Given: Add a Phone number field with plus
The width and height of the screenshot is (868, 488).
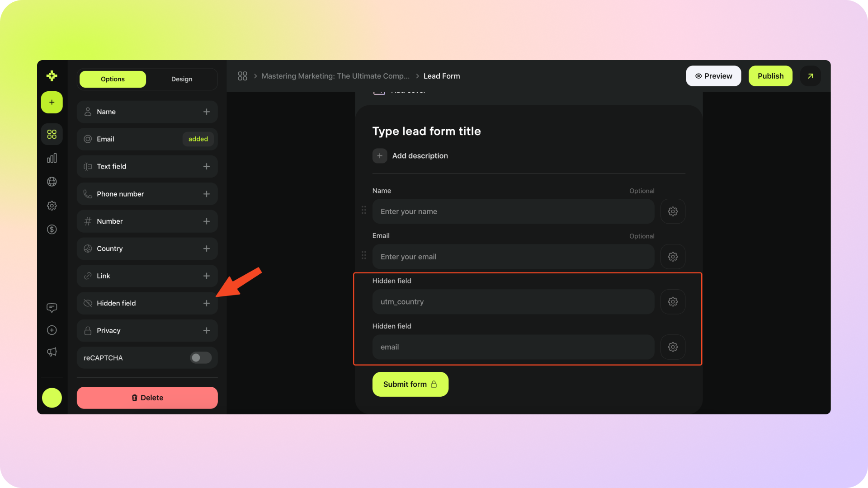Looking at the screenshot, I should point(206,194).
